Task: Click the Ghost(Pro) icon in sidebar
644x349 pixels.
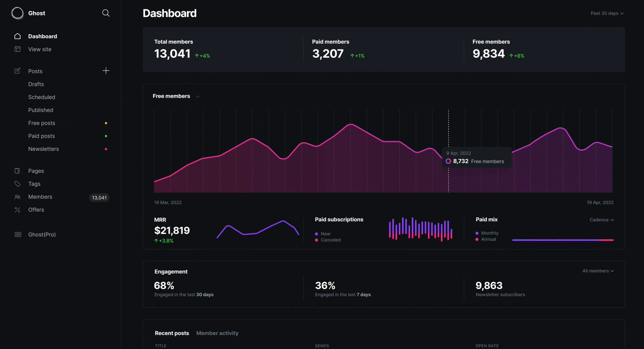Action: [18, 234]
